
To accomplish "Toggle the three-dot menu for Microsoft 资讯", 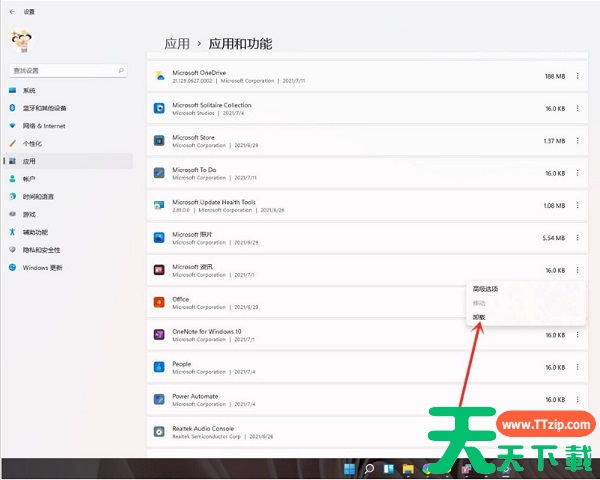I will click(577, 270).
